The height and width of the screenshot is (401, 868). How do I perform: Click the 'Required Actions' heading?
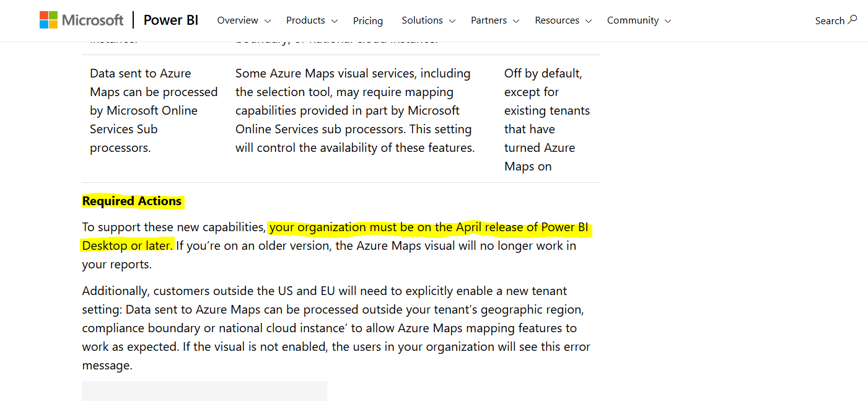pos(132,201)
